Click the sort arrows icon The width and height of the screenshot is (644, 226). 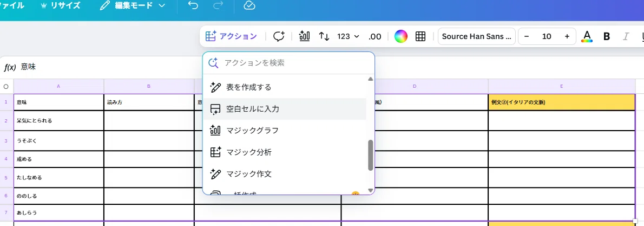click(x=324, y=36)
